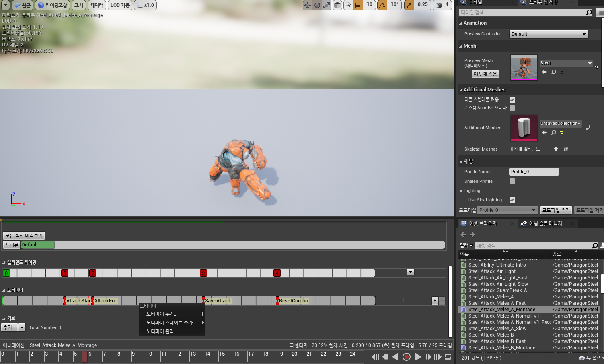Edit the Profile Name field
Screen dimensions: 604x364
(x=534, y=172)
